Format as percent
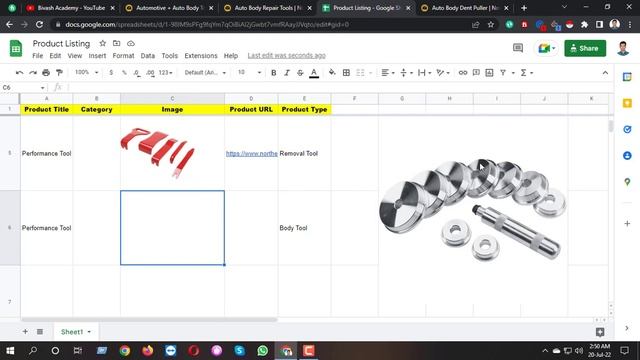The height and width of the screenshot is (360, 640). (x=124, y=73)
